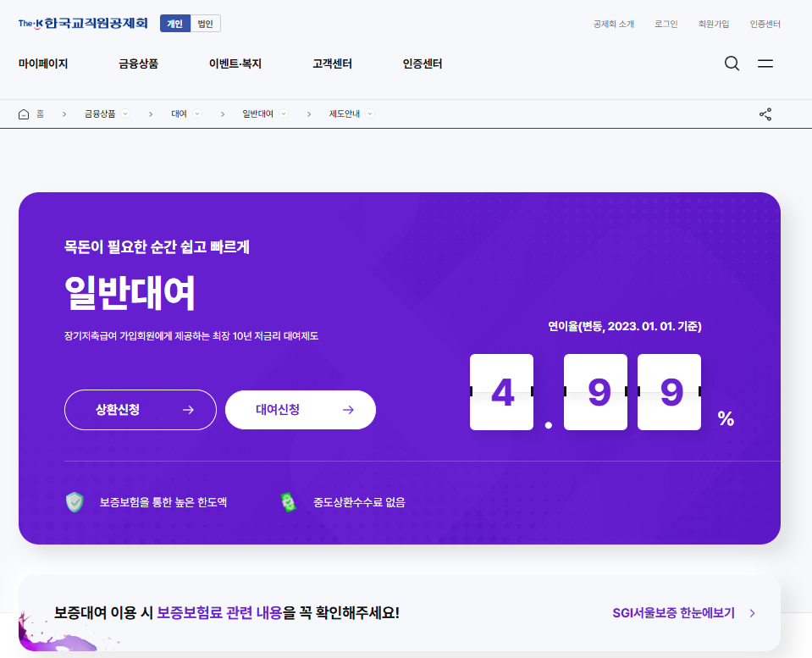Click the money icon beside 중도상환수수료 없음
Image resolution: width=812 pixels, height=658 pixels.
(288, 502)
